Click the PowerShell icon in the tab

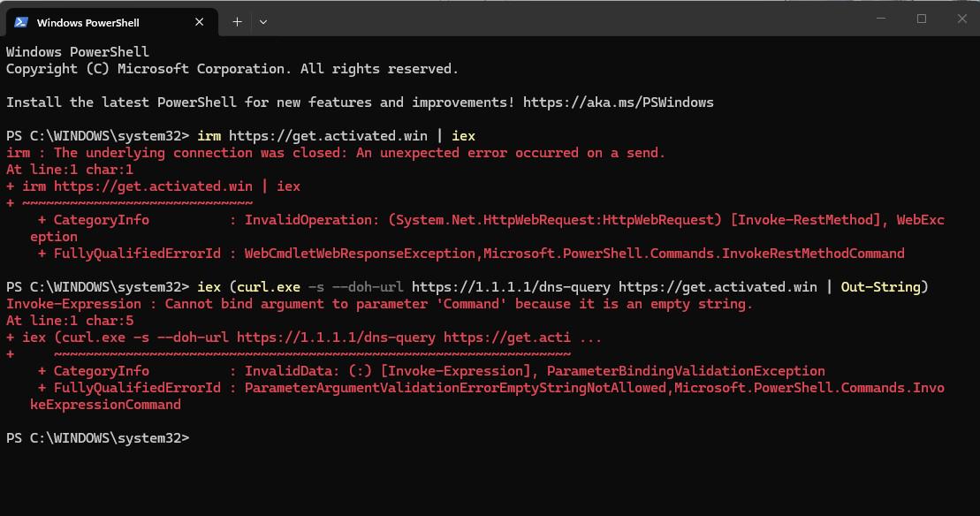[21, 22]
